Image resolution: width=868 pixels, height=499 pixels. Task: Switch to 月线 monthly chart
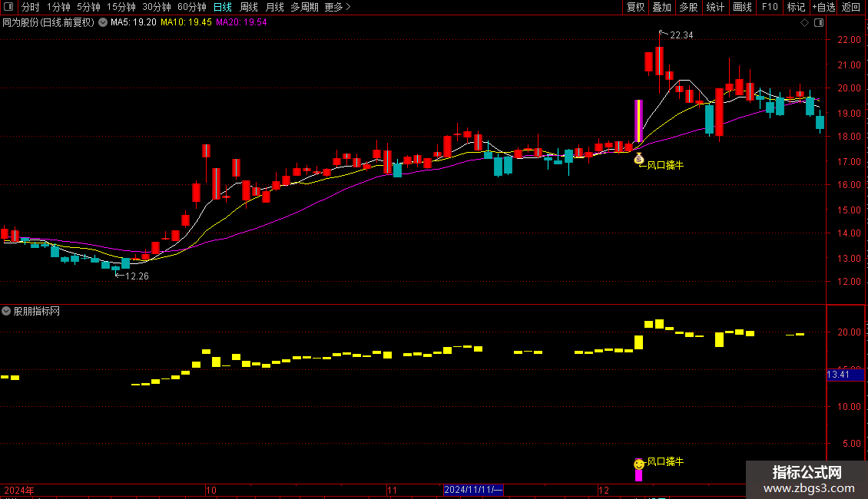274,7
